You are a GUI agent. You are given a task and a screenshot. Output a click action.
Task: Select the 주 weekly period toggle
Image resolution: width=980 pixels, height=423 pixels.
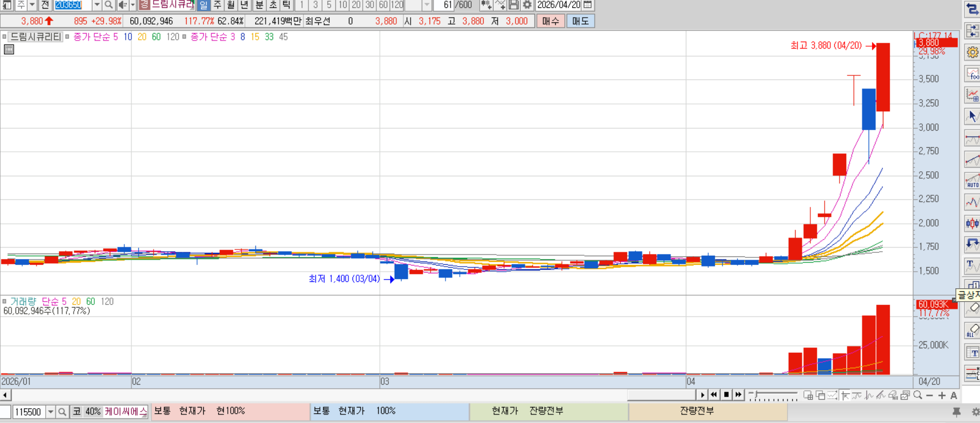tap(218, 5)
